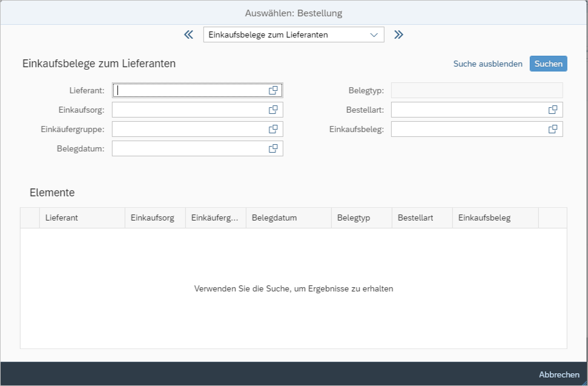Screen dimensions: 588x386
Task: Open value help icon for Belegdatum field
Action: [x=273, y=148]
